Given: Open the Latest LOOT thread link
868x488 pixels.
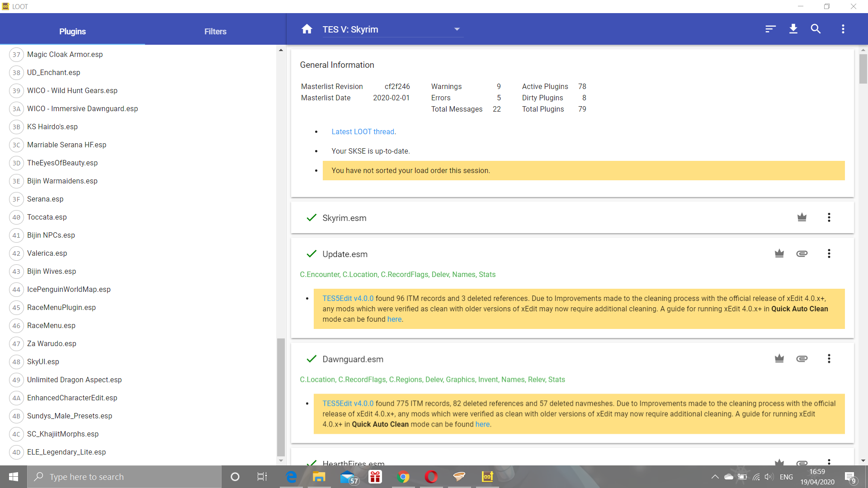Looking at the screenshot, I should tap(363, 132).
